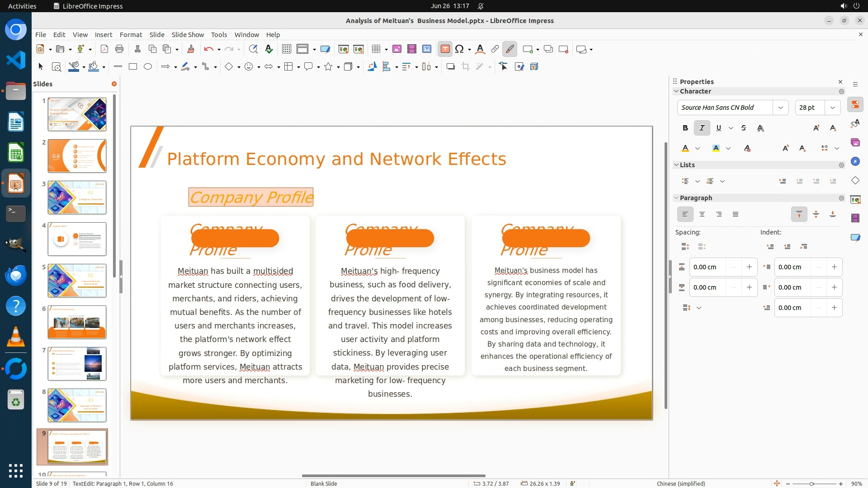
Task: Open the font name dropdown
Action: coord(780,108)
